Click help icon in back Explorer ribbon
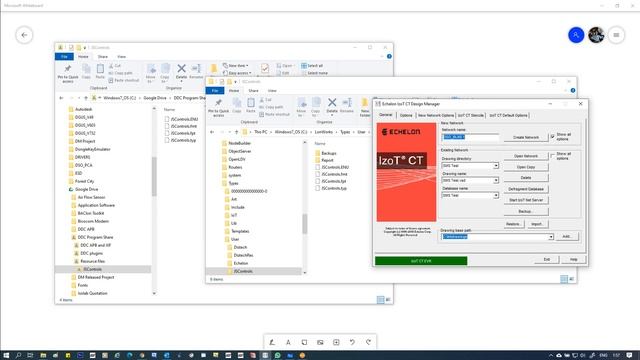Screen dimensions: 640x360 (389, 56)
